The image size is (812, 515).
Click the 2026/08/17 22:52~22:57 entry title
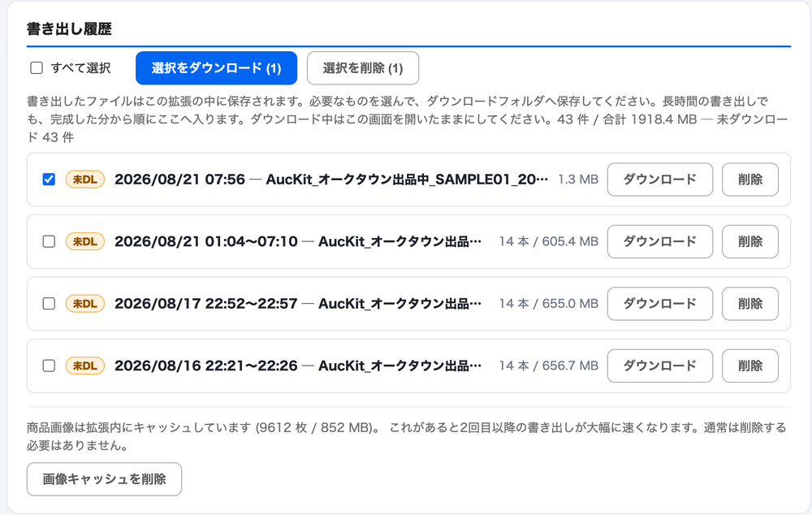click(x=298, y=304)
